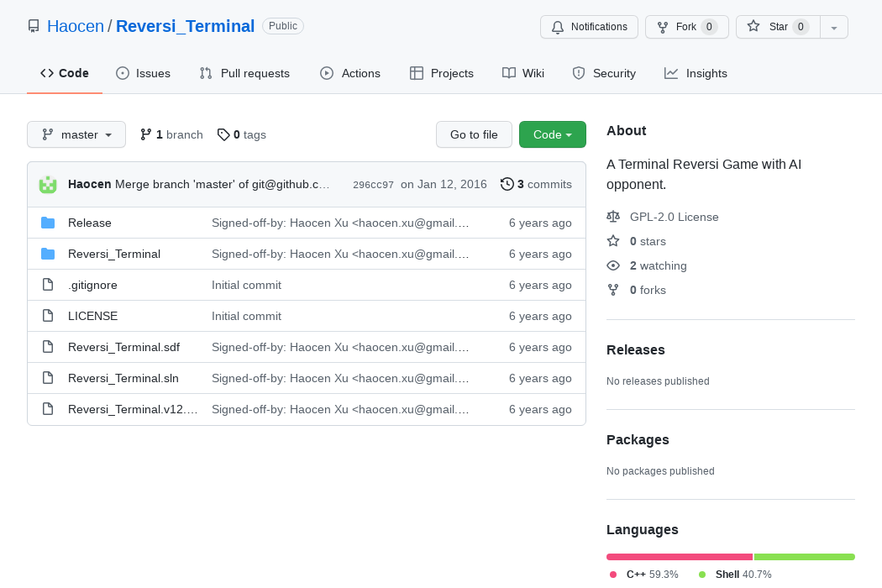Click the LICENSE file icon
The height and width of the screenshot is (588, 882).
pos(48,316)
